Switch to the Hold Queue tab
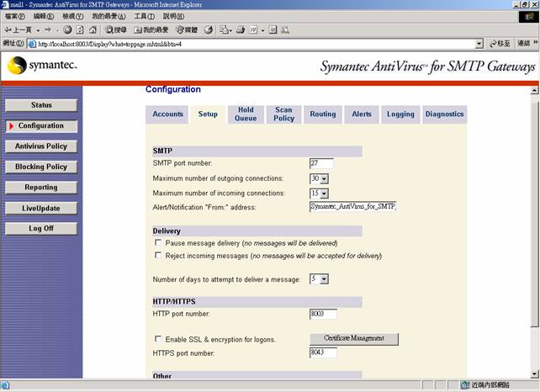Viewport: 540px width, 392px height. pyautogui.click(x=246, y=114)
